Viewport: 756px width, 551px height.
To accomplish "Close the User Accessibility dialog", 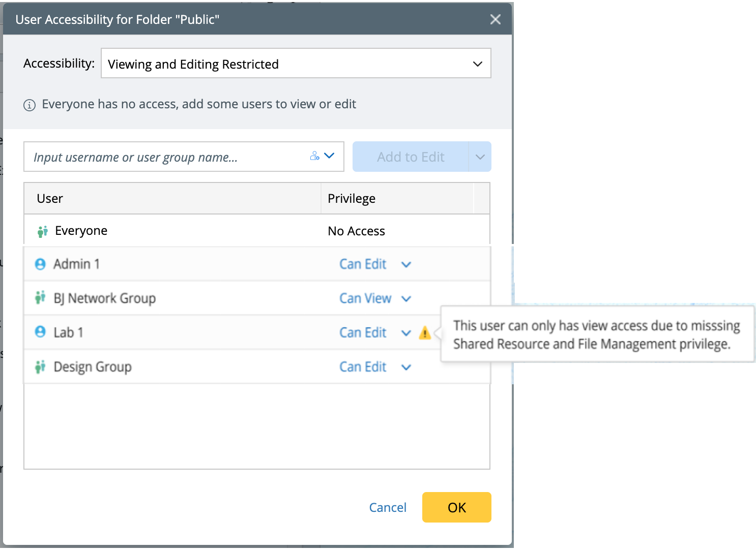I will tap(495, 19).
